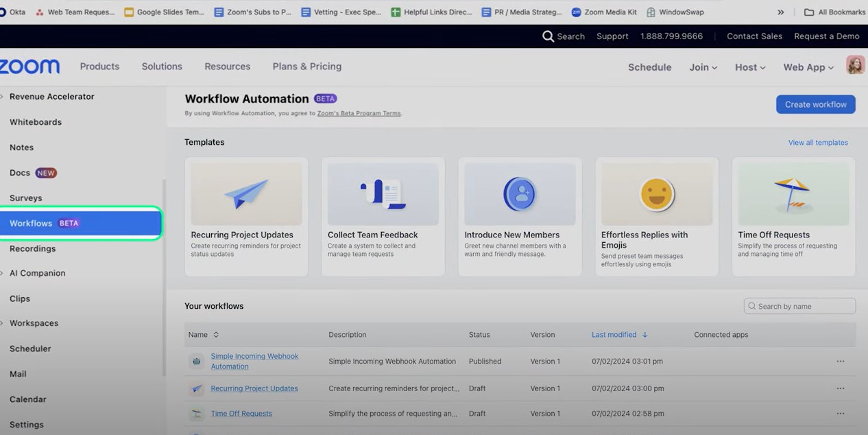Viewport: 868px width, 435px height.
Task: Open the Products menu
Action: click(x=99, y=66)
